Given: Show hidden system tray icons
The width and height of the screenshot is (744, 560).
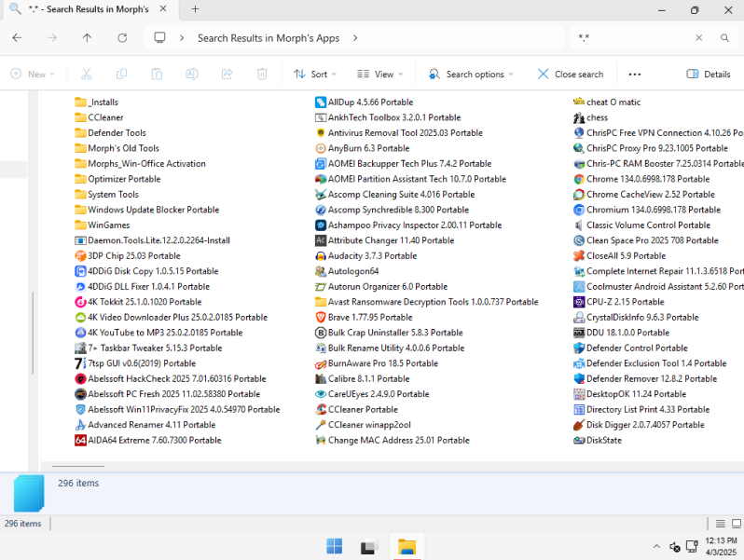Looking at the screenshot, I should 656,546.
